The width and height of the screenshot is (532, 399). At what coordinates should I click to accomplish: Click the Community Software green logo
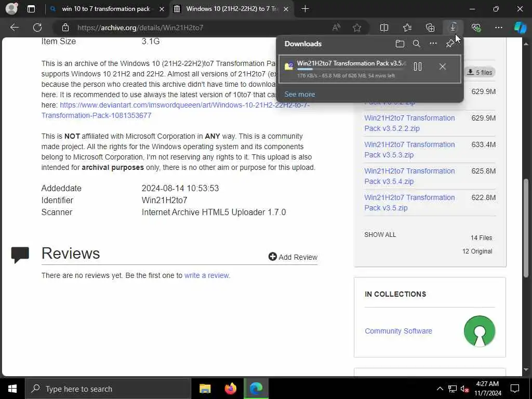coord(480,331)
